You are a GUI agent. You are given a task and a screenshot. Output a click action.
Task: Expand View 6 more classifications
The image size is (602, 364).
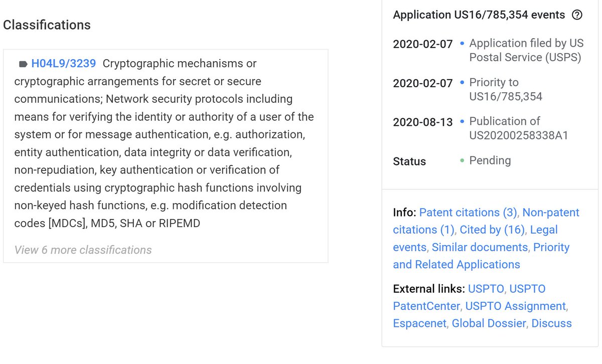83,250
